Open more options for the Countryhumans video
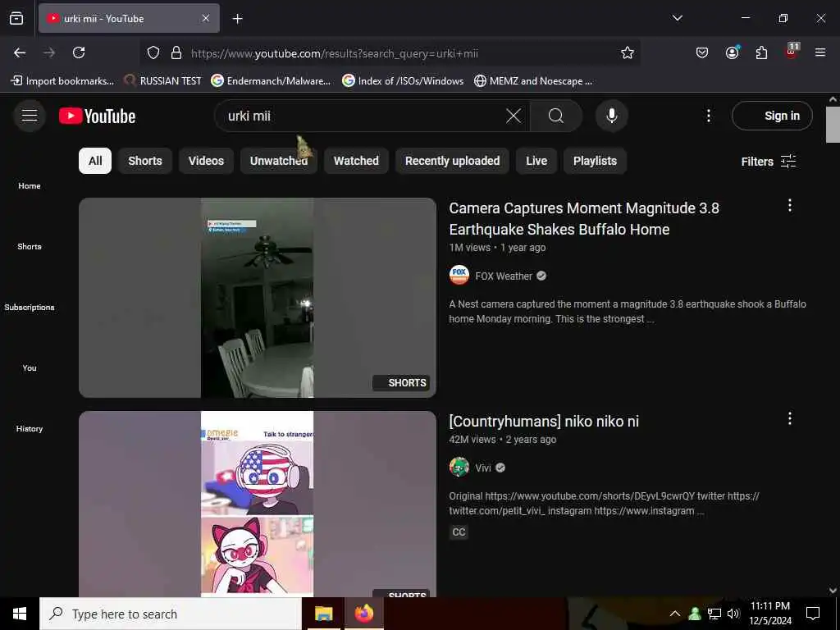Image resolution: width=840 pixels, height=630 pixels. (790, 418)
